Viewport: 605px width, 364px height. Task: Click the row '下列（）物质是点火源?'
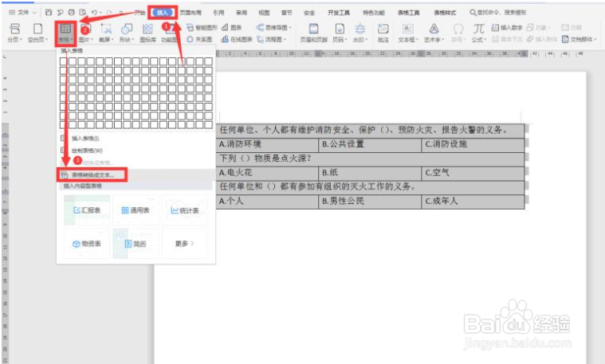click(371, 159)
